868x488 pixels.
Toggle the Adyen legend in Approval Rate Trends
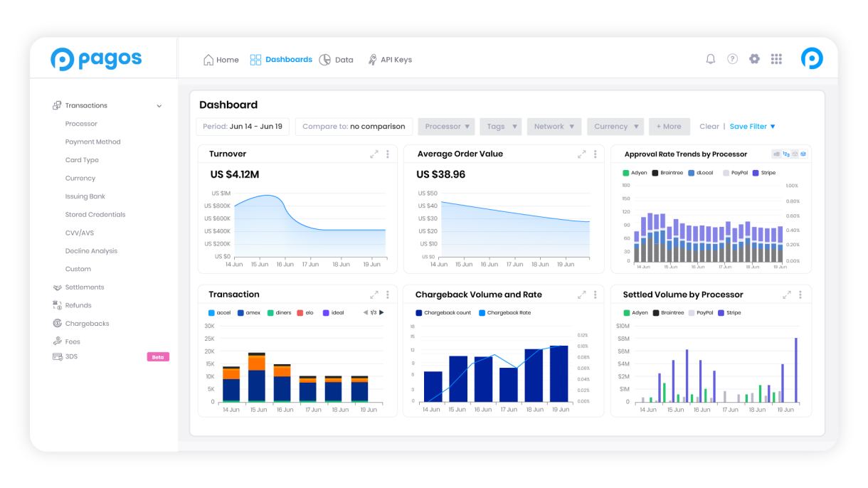(x=634, y=173)
